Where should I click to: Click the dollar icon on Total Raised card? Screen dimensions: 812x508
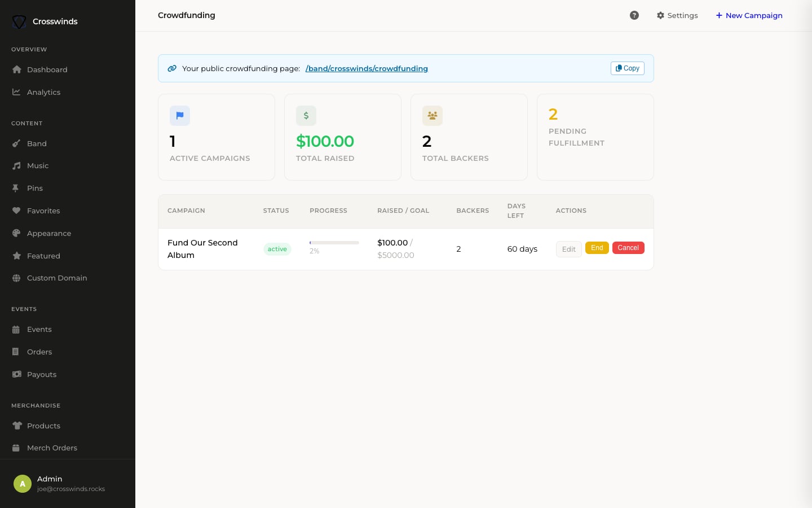306,116
